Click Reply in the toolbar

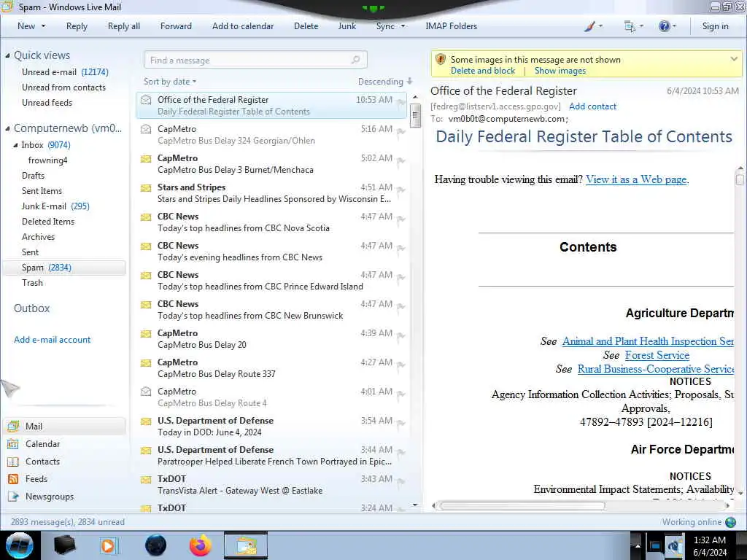pyautogui.click(x=77, y=26)
